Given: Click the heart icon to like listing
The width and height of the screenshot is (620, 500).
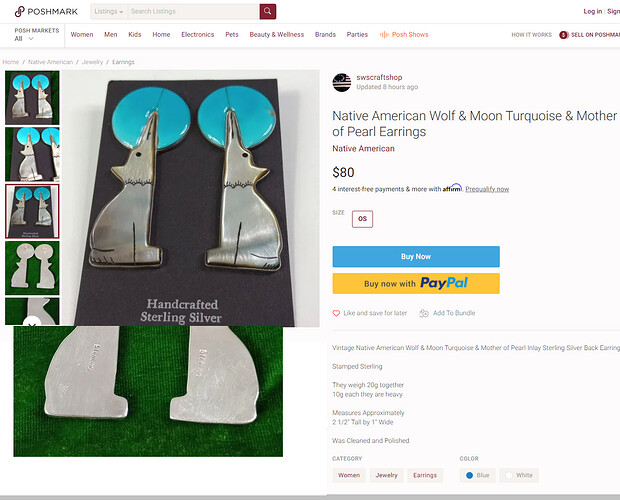Looking at the screenshot, I should point(336,313).
